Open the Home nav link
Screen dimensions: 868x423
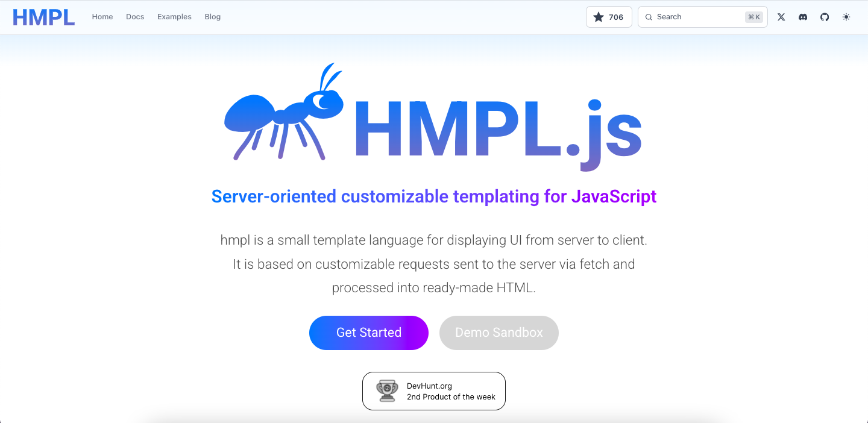(x=102, y=17)
